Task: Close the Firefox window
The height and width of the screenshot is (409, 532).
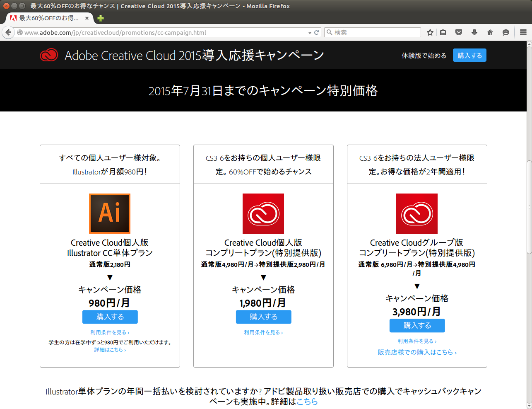Action: 6,6
